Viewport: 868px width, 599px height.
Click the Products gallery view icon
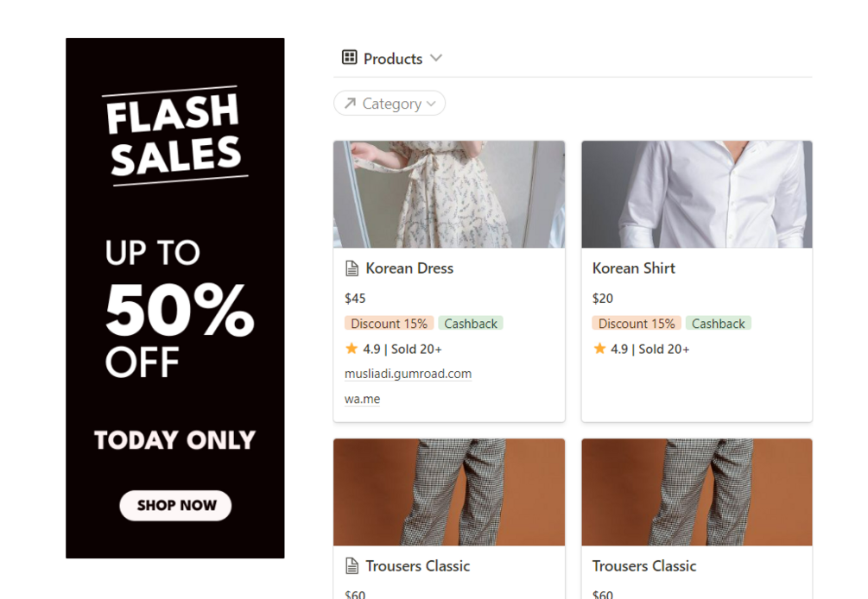click(349, 58)
